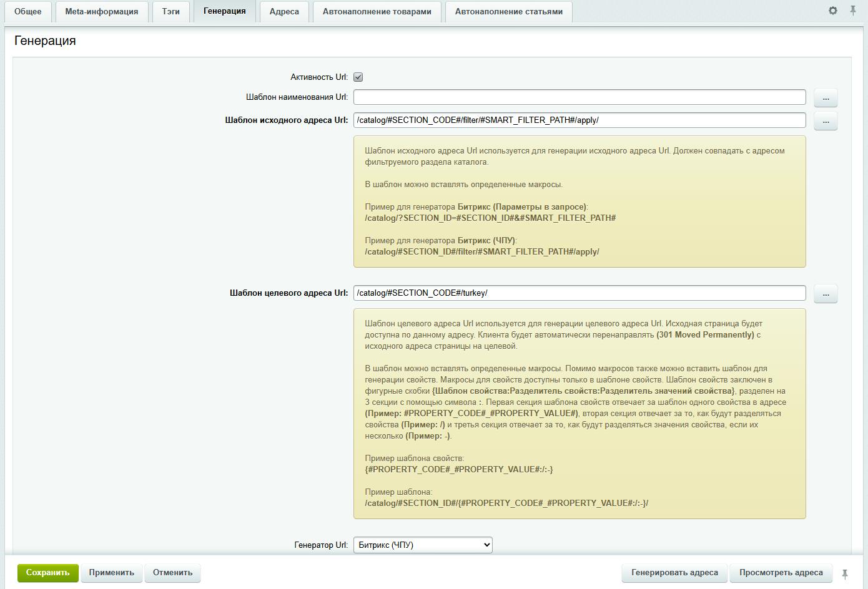Click the pin icon in the bottom toolbar
Image resolution: width=868 pixels, height=589 pixels.
[844, 572]
